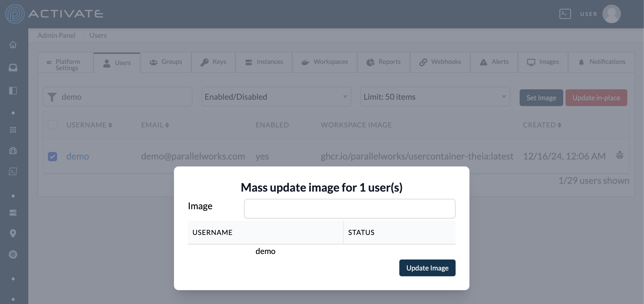Open the Kubernetes wheel sidebar icon
Viewport: 644px width, 304px height.
click(x=13, y=254)
